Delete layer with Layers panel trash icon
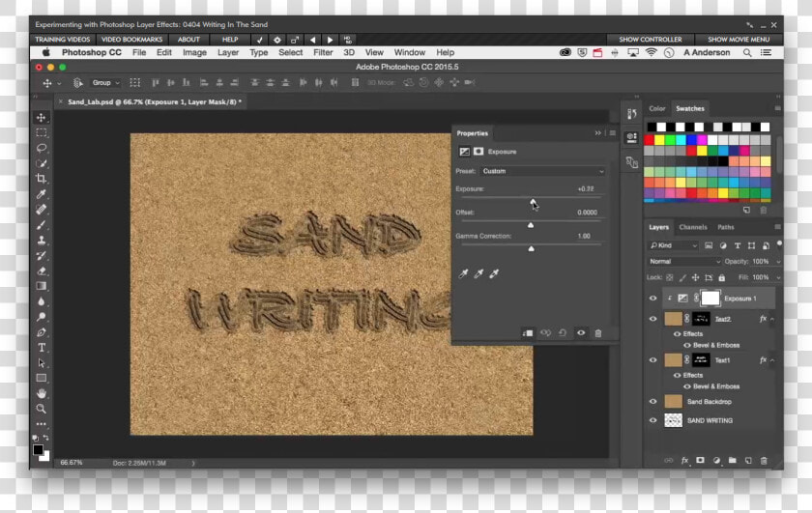Viewport: 812px width, 513px height. (764, 460)
